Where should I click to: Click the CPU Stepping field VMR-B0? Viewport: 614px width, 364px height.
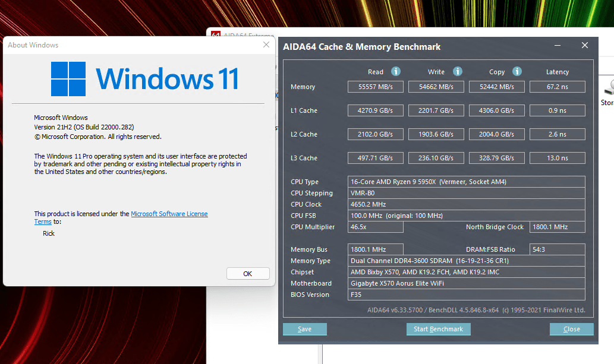(x=467, y=193)
